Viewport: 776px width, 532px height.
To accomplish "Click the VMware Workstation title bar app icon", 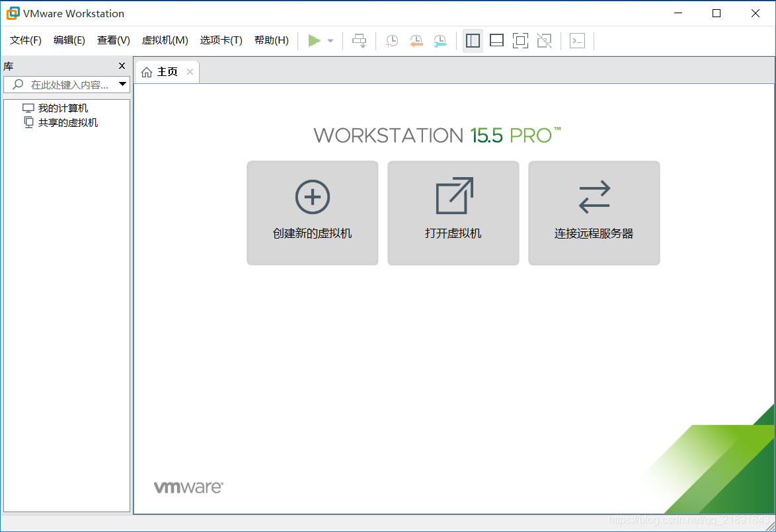I will [13, 13].
